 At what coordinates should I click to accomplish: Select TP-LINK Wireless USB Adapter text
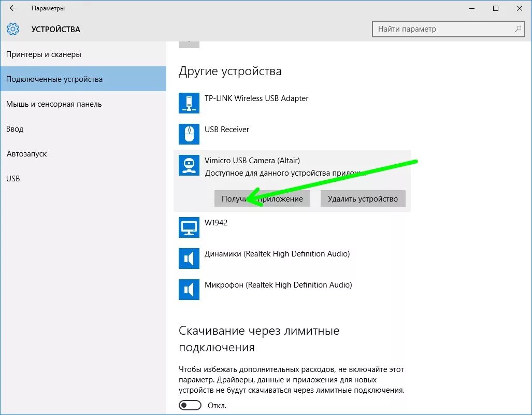256,98
